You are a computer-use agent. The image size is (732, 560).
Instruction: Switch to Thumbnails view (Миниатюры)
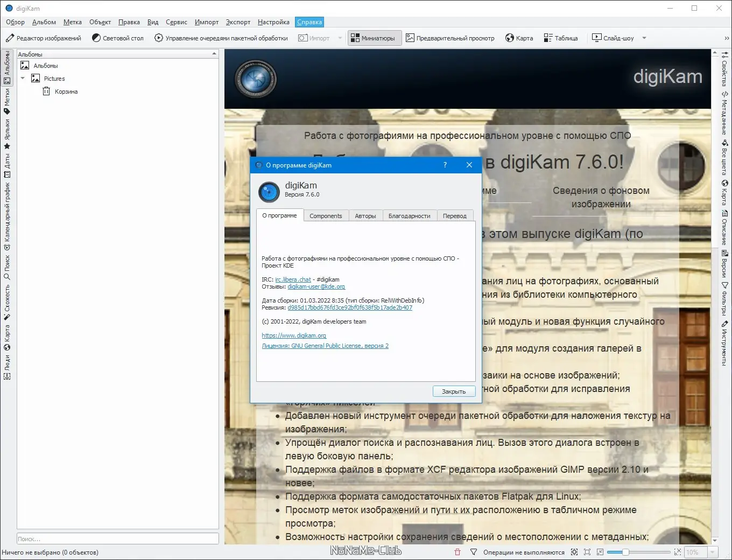[375, 38]
